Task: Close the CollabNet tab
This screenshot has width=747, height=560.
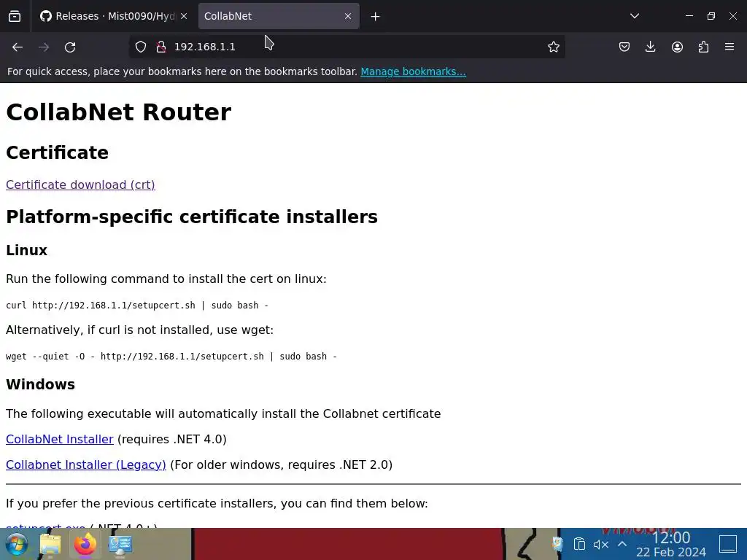Action: click(348, 16)
